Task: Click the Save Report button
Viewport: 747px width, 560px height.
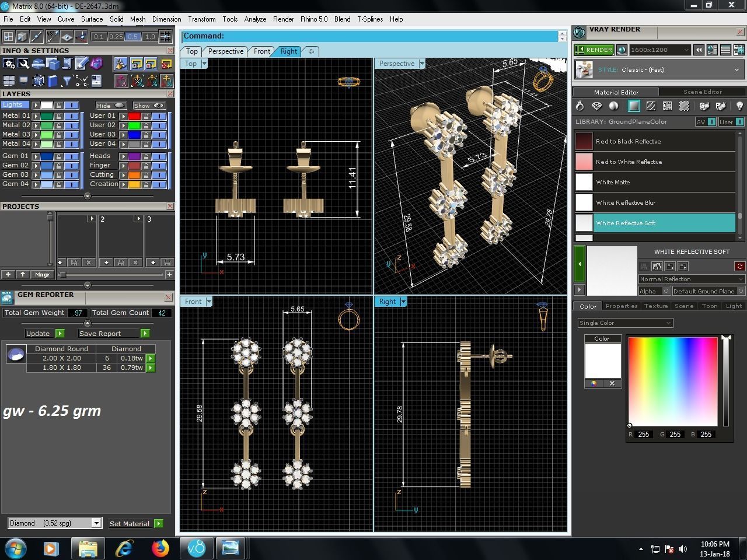Action: pyautogui.click(x=114, y=334)
